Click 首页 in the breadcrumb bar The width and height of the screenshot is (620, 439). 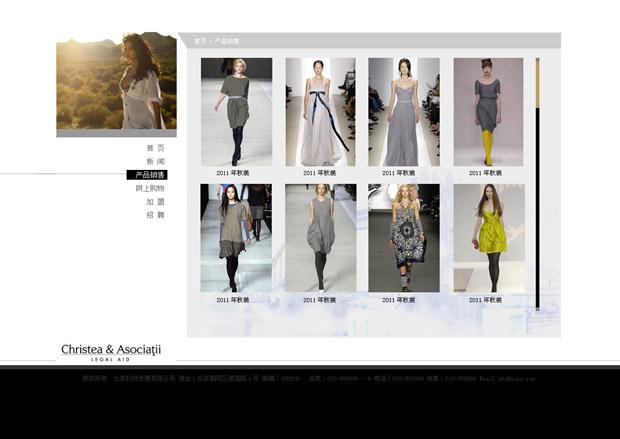pyautogui.click(x=200, y=41)
